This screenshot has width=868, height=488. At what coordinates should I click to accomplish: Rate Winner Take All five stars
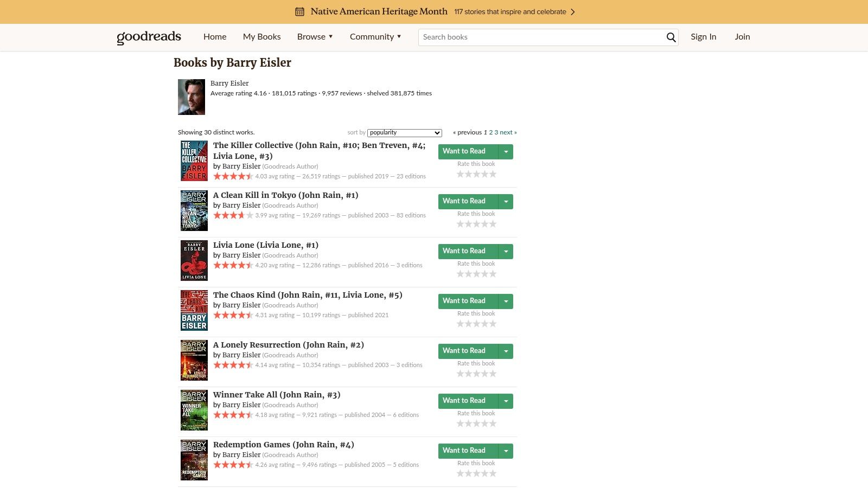point(493,423)
